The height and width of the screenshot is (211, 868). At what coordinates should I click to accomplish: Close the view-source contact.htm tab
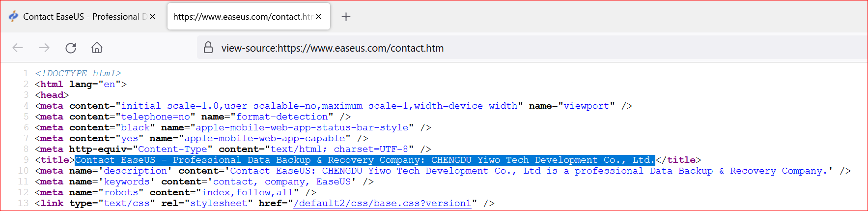[x=318, y=17]
